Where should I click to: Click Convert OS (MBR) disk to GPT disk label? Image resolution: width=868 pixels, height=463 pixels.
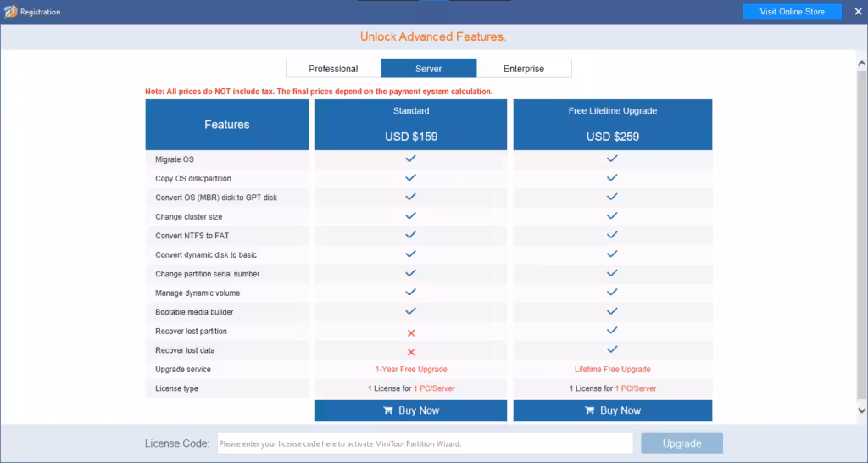point(216,198)
